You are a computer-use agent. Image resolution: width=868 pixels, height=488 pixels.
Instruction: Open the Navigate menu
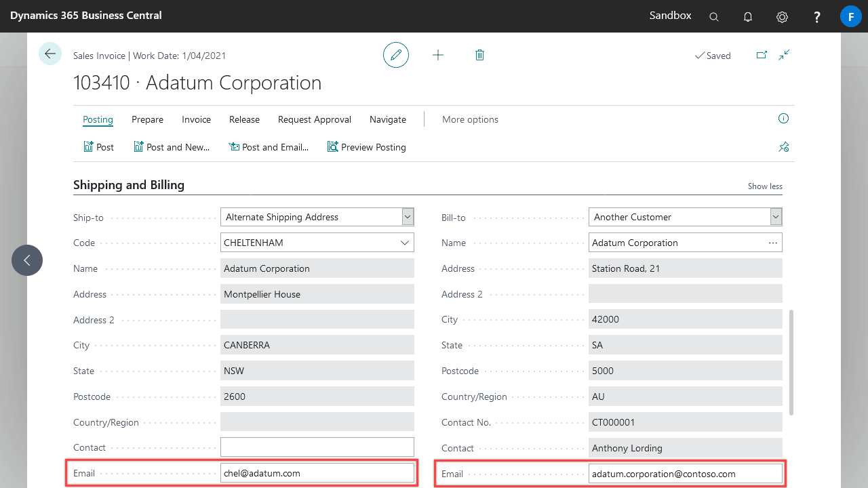click(388, 119)
